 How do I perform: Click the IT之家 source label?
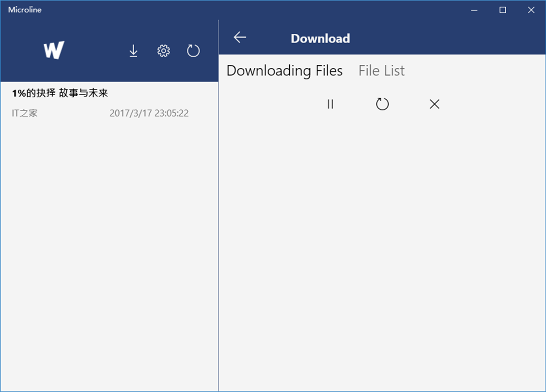pyautogui.click(x=25, y=113)
